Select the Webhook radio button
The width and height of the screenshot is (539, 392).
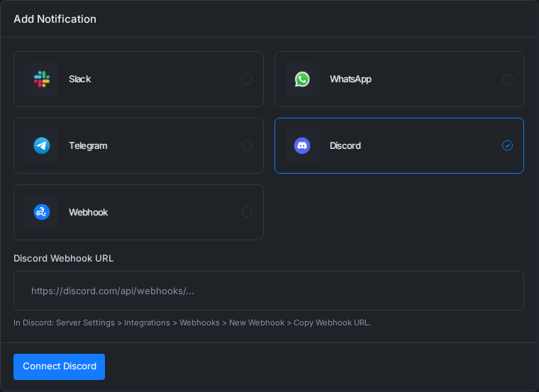point(247,212)
